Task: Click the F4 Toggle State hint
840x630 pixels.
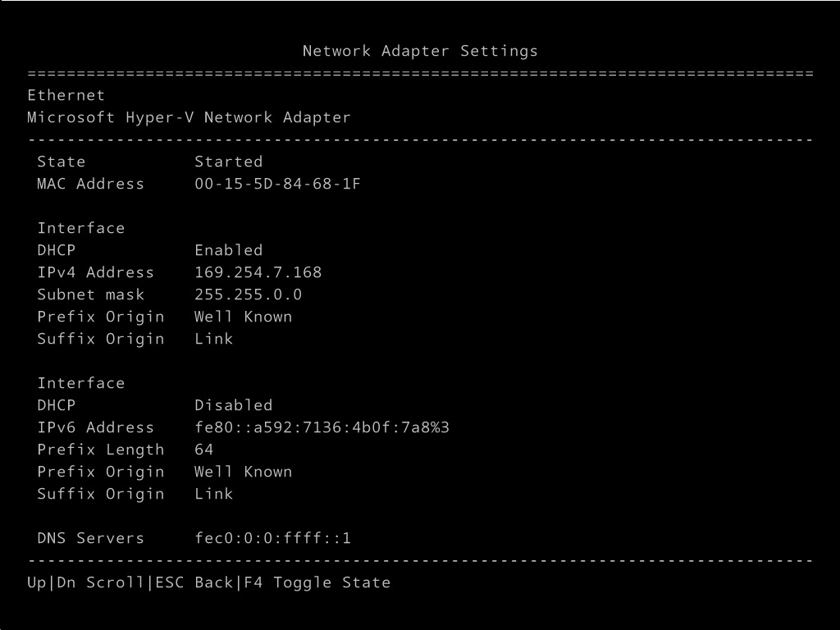Action: coord(317,583)
